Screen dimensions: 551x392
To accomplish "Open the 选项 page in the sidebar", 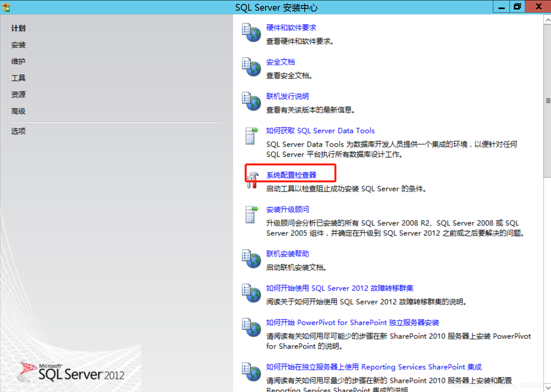I will point(18,131).
